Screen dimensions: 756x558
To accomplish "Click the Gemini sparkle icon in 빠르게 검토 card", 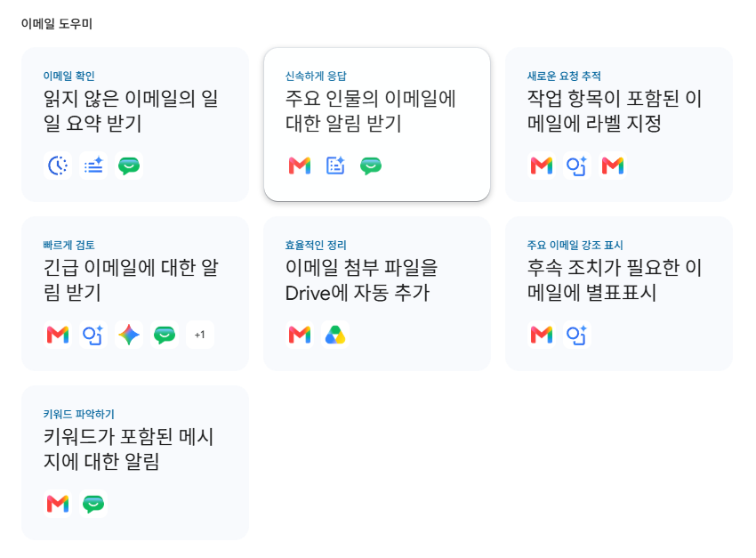I will 129,335.
